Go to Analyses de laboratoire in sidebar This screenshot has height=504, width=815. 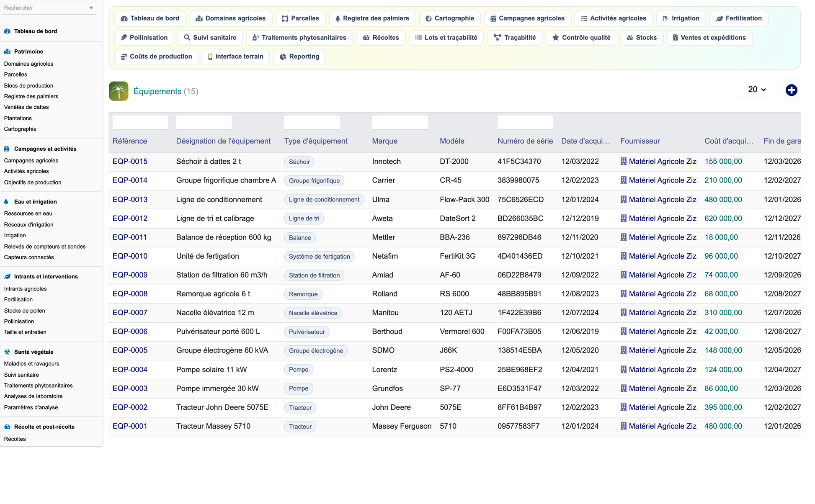point(33,396)
